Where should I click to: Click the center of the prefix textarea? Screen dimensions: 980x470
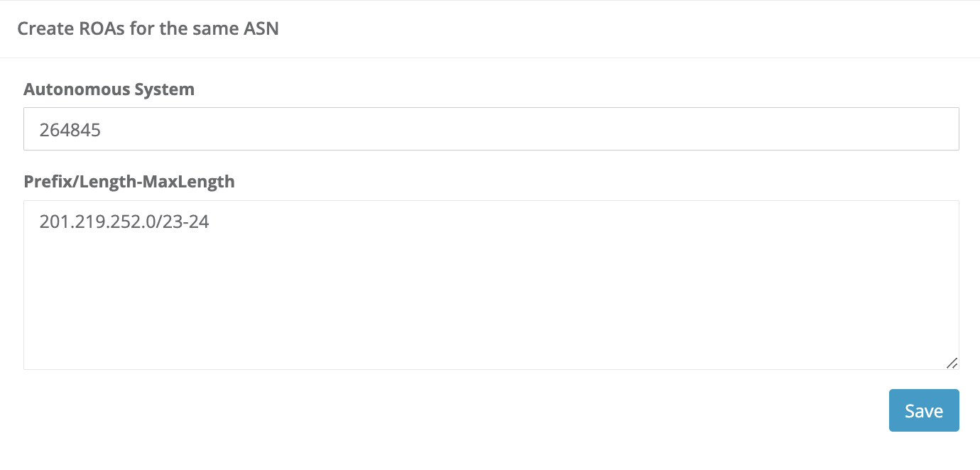(491, 285)
